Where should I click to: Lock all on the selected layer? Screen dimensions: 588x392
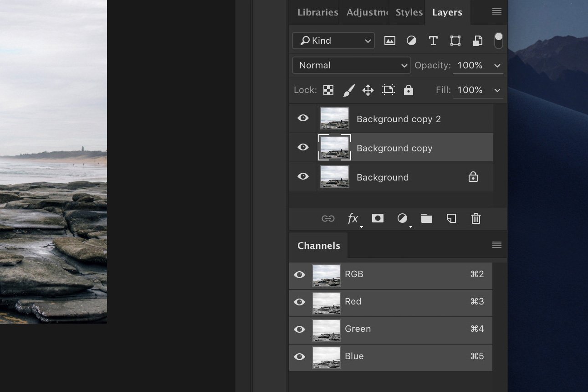coord(408,90)
